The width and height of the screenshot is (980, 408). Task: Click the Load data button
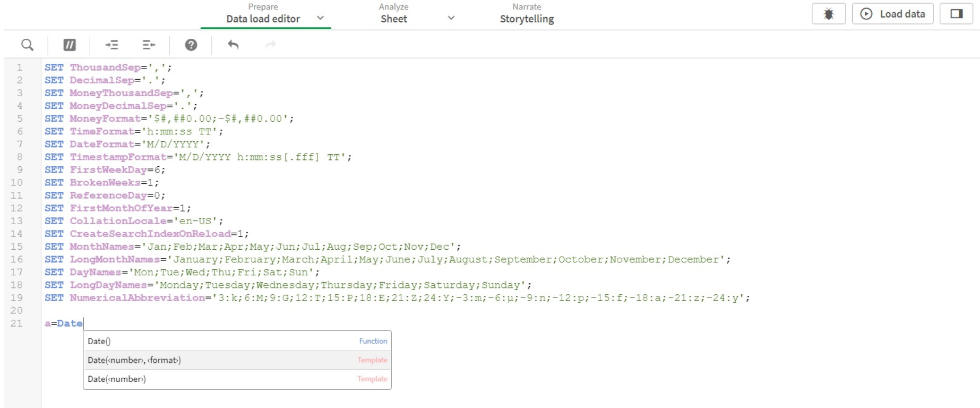(x=892, y=14)
